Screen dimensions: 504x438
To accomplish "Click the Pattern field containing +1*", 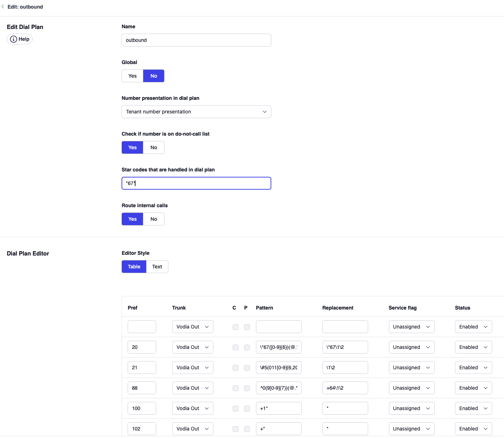I will click(x=278, y=408).
